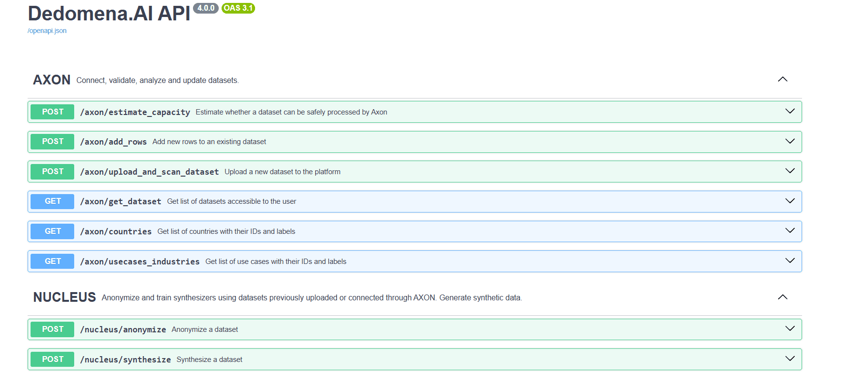Click 'Synthesize a dataset' description
This screenshot has width=868, height=377.
(209, 360)
